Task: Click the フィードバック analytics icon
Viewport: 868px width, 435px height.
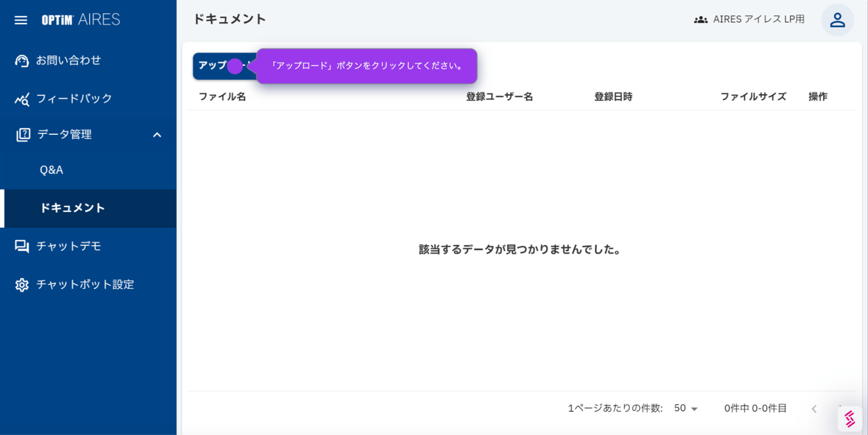Action: [22, 100]
